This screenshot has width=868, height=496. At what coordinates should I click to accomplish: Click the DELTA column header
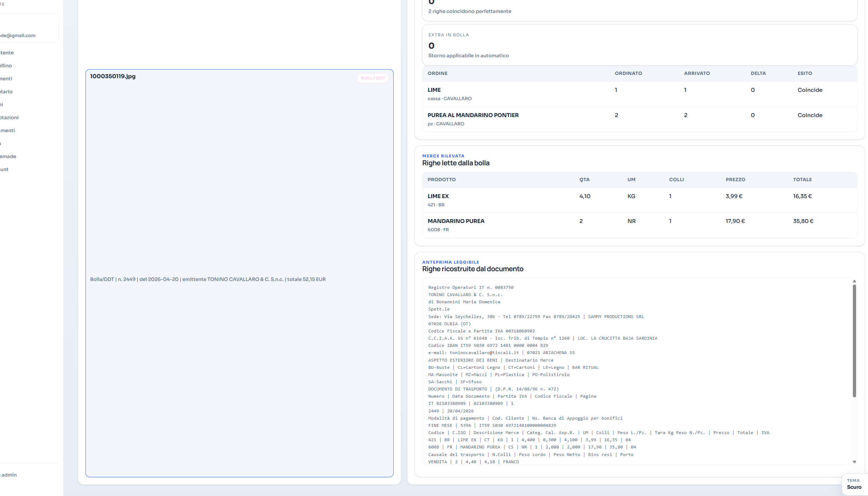click(758, 73)
